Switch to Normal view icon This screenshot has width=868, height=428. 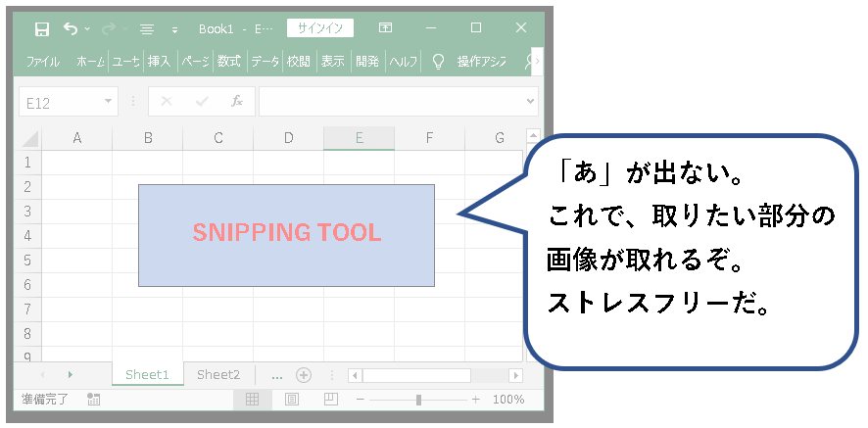tap(253, 400)
